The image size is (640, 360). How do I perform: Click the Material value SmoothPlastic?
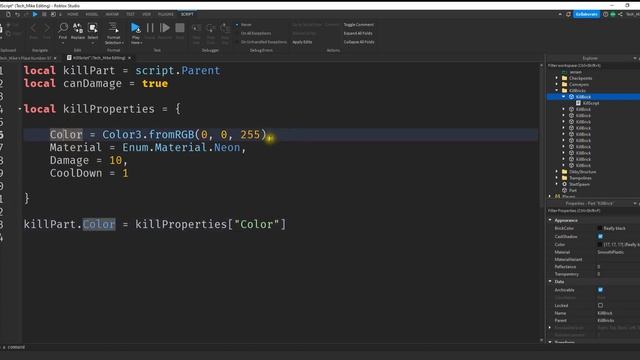click(611, 252)
